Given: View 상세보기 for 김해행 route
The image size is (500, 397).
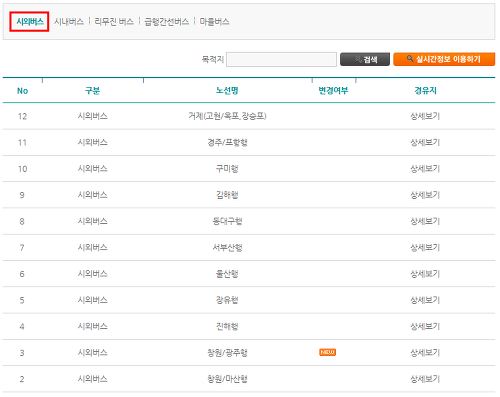Looking at the screenshot, I should (425, 195).
